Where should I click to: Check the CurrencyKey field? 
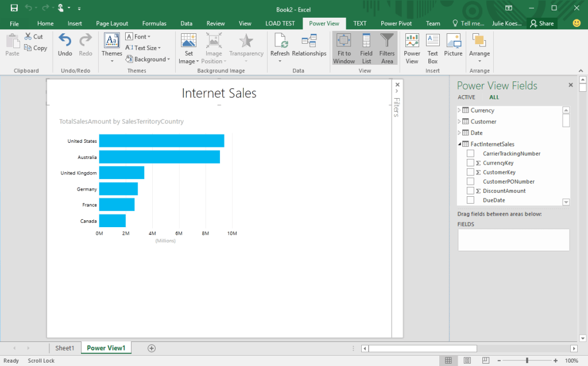pyautogui.click(x=470, y=163)
